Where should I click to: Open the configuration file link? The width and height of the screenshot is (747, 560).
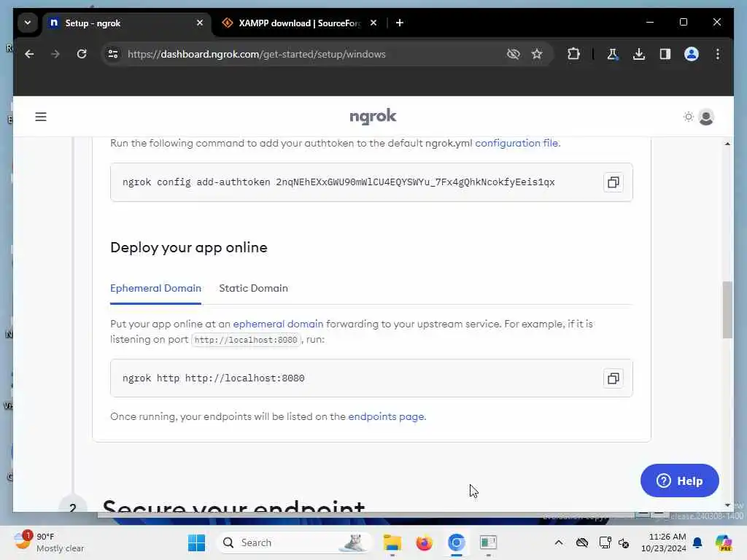pyautogui.click(x=517, y=143)
